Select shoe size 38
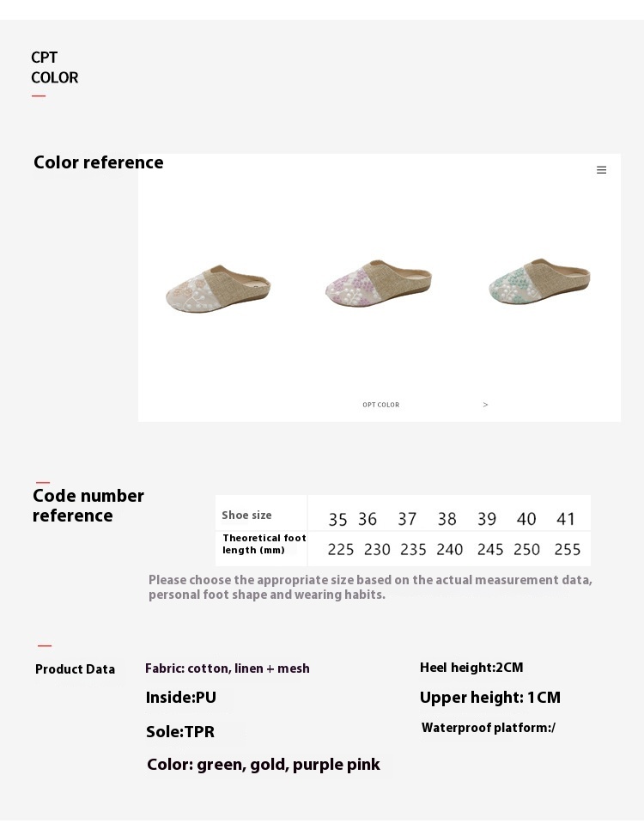644x830 pixels. click(447, 519)
